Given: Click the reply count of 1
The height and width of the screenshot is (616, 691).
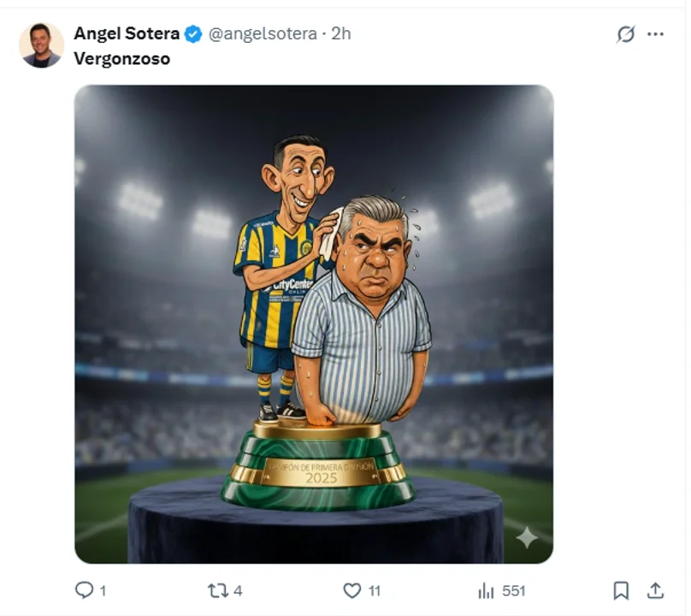Looking at the screenshot, I should coord(103,590).
